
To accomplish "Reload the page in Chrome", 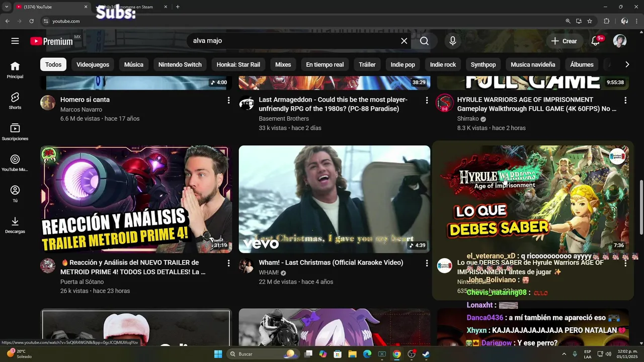I will coord(31,21).
